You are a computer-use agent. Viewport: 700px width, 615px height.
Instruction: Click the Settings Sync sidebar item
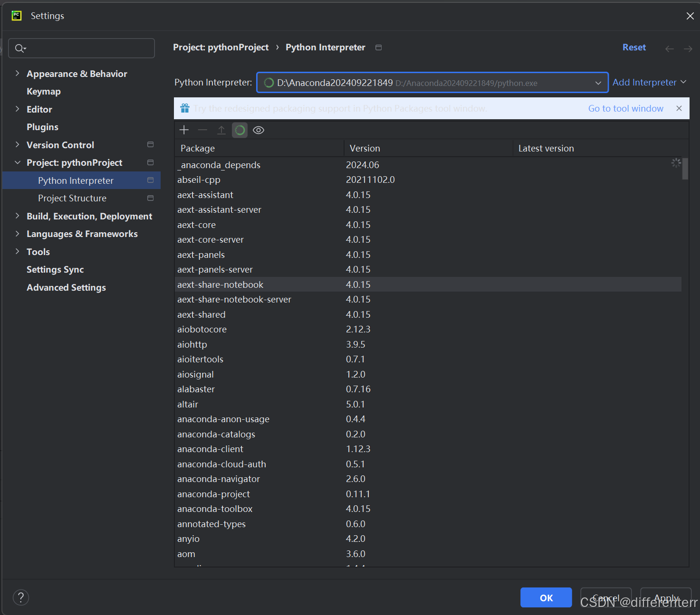click(55, 269)
